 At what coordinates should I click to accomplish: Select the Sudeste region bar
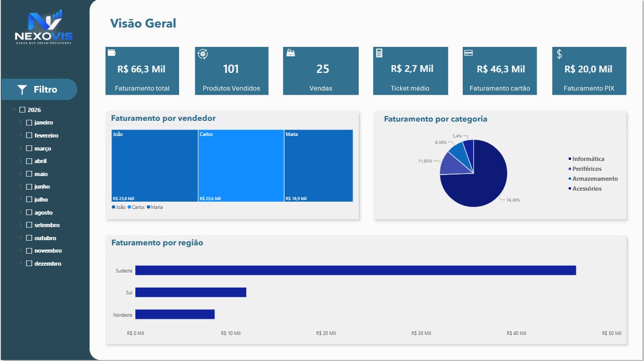[356, 270]
